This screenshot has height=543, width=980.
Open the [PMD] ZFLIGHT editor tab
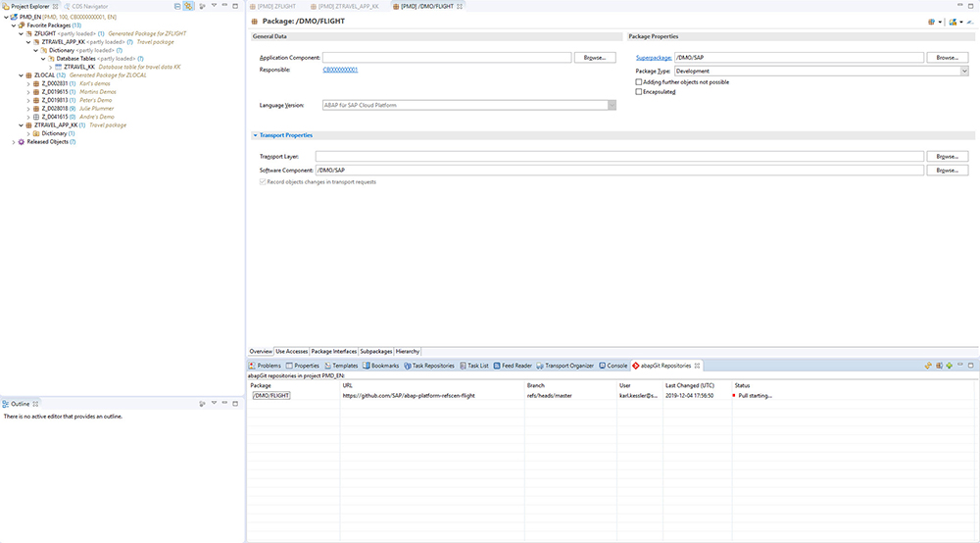[273, 6]
